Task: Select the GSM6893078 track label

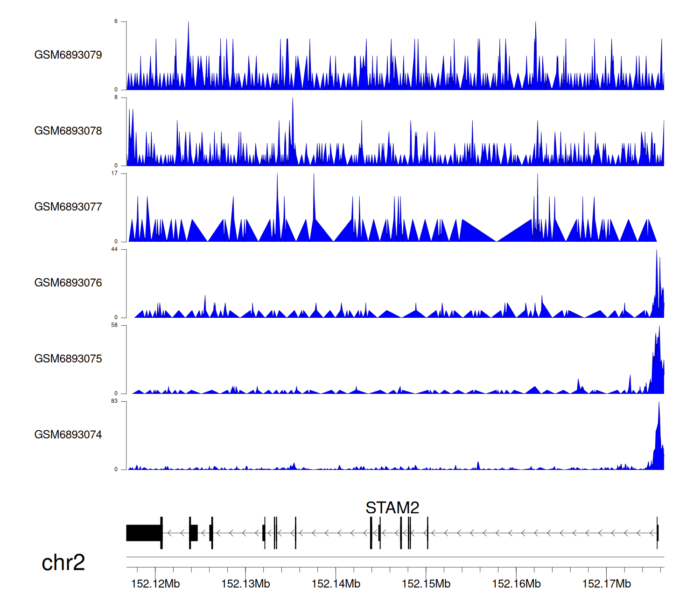Action: pos(68,131)
